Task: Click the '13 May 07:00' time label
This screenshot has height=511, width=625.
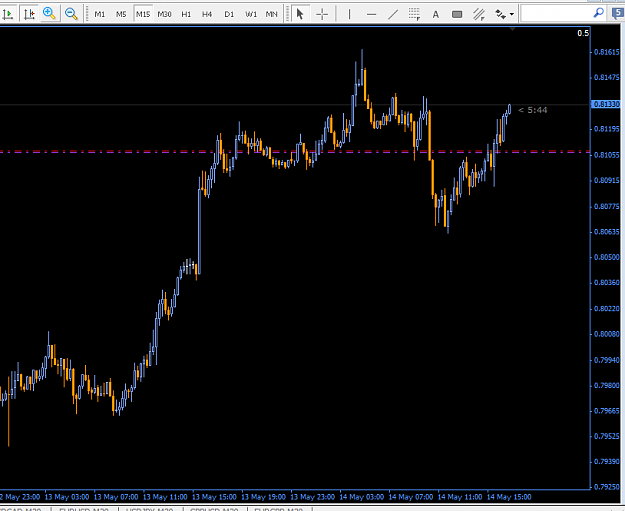Action: 116,497
